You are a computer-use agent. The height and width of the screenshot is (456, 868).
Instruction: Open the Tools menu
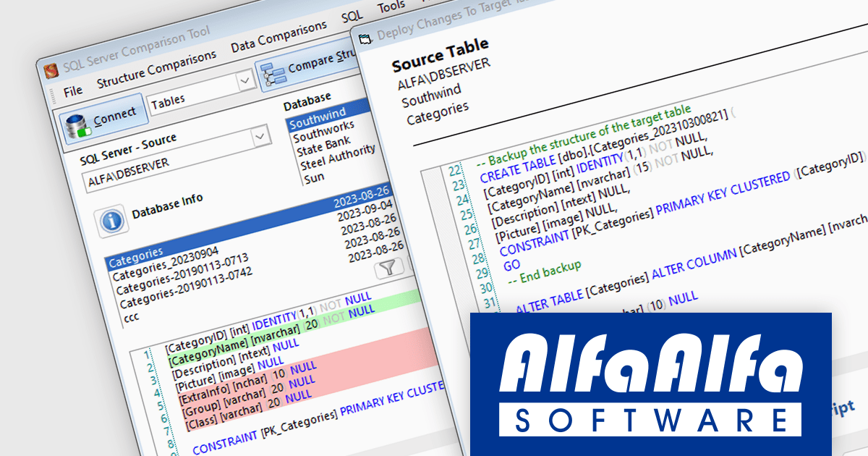tap(391, 6)
